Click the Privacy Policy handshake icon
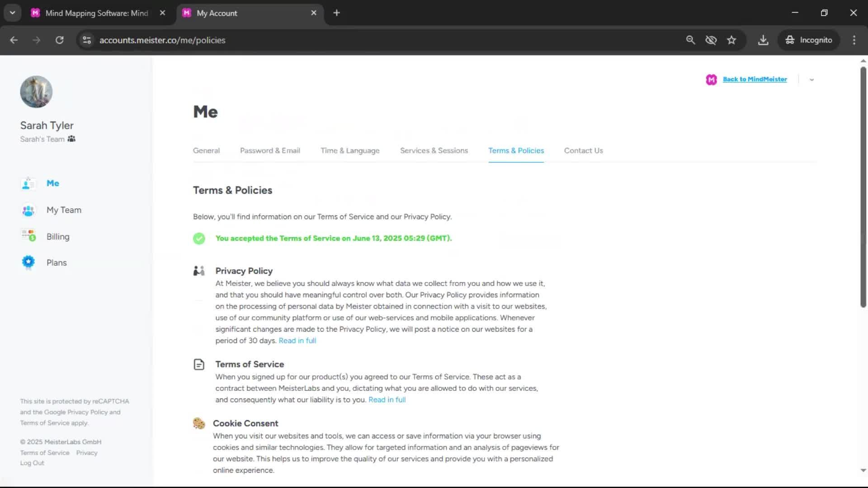The width and height of the screenshot is (868, 488). pos(199,271)
